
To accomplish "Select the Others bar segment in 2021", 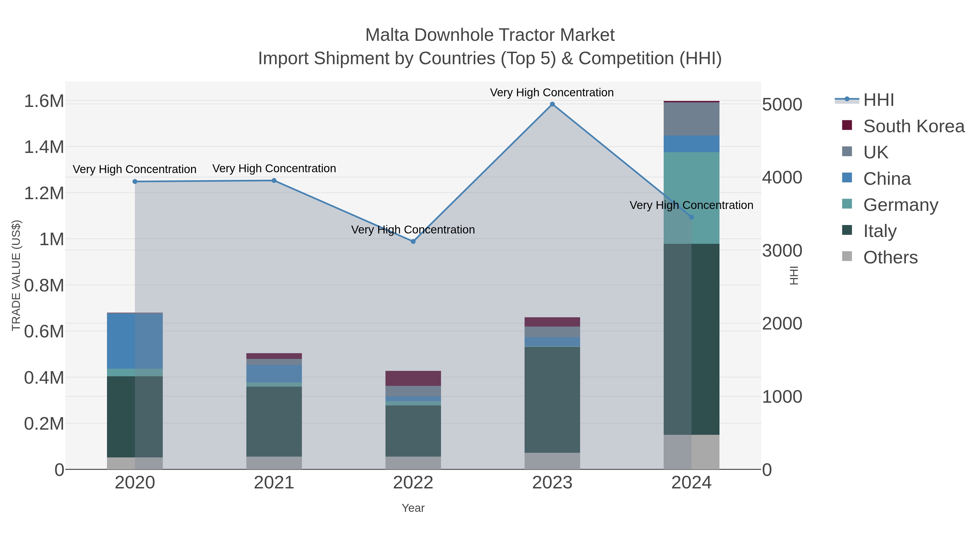I will [274, 463].
